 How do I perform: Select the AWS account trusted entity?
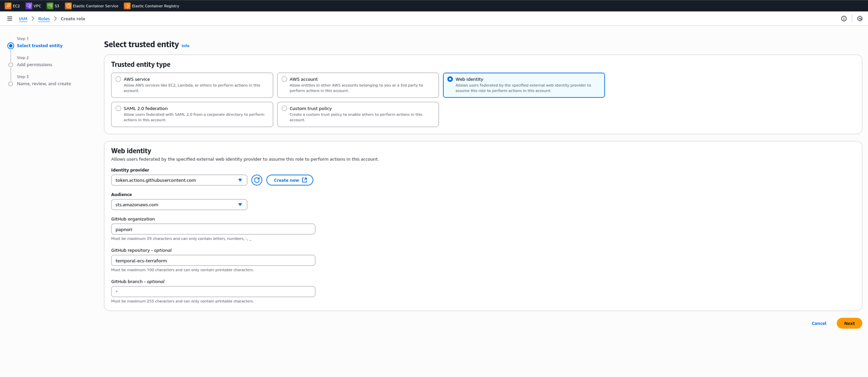point(285,79)
